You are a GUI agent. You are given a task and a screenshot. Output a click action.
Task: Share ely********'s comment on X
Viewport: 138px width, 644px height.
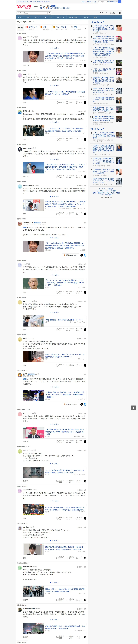point(85,441)
